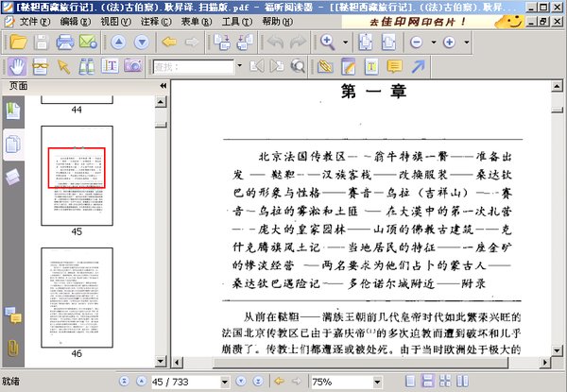Image resolution: width=567 pixels, height=392 pixels.
Task: Click the document horizontal scrollbar thumb
Action: (x=360, y=363)
